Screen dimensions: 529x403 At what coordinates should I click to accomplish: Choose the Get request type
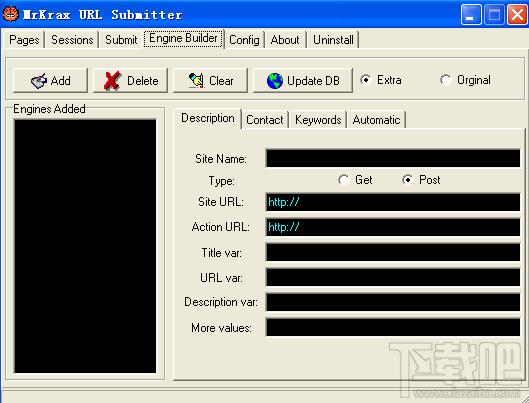tap(355, 180)
